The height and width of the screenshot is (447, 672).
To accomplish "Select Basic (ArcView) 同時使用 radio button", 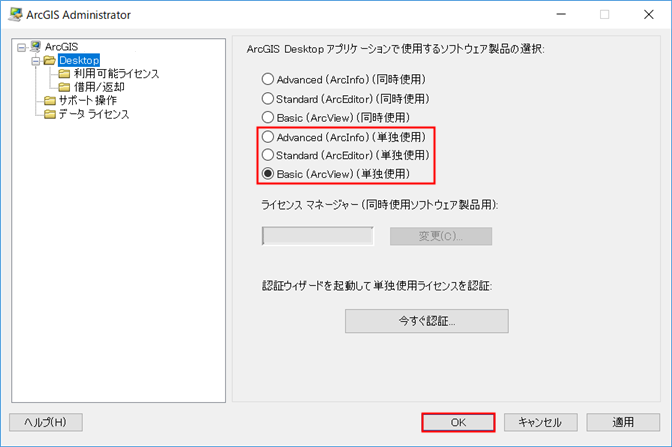I will pyautogui.click(x=268, y=117).
